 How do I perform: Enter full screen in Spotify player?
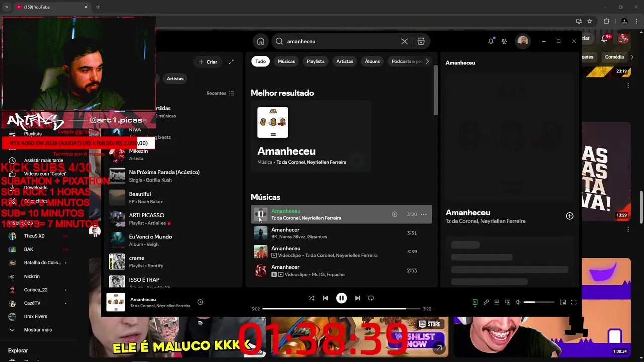click(x=574, y=302)
